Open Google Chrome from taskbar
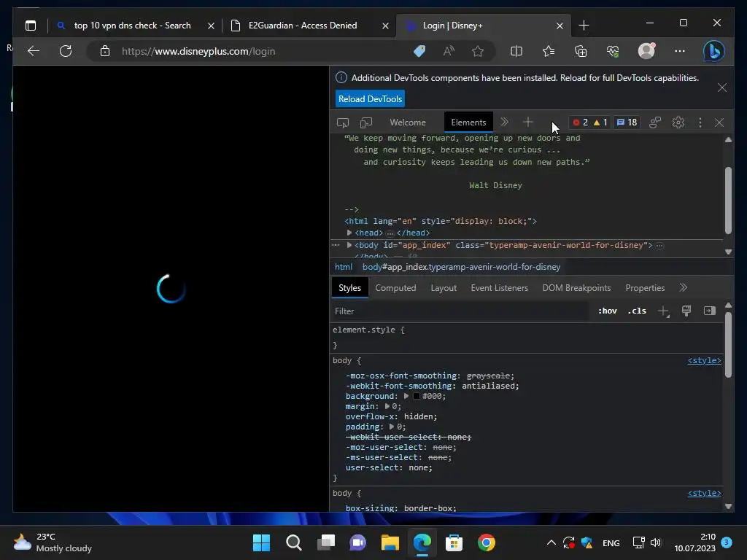Image resolution: width=747 pixels, height=560 pixels. (486, 542)
